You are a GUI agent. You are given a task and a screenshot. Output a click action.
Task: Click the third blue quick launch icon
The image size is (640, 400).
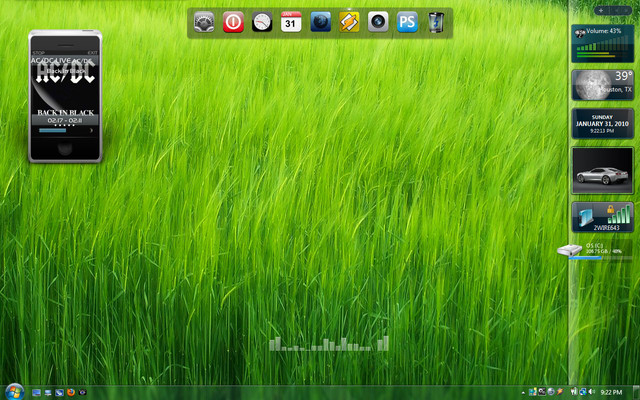coord(59,393)
